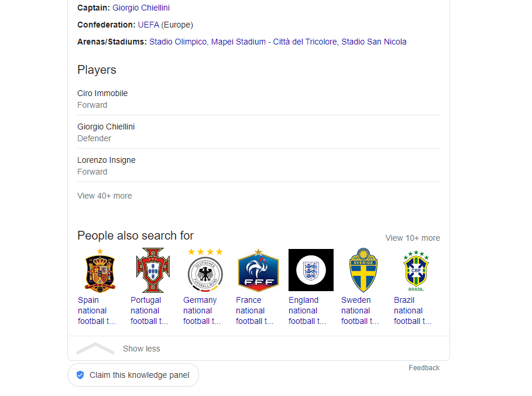Select the Ciro Immobile player entry
This screenshot has height=396, width=532.
coord(102,93)
